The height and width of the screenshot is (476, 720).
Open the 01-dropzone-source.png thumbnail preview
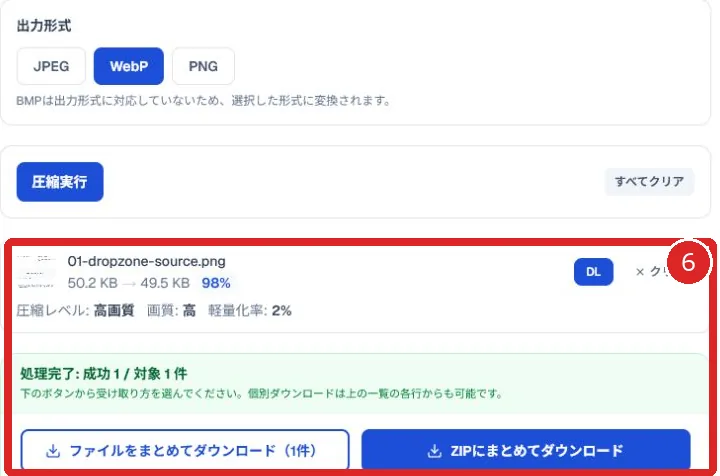(36, 272)
